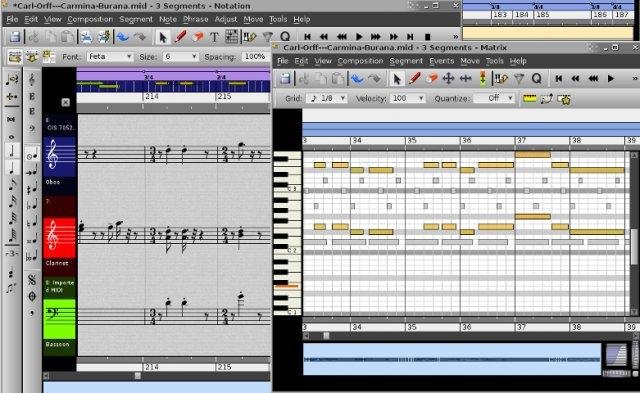Viewport: 640px width, 393px height.
Task: Rewind to beginning in Notation transport
Action: coord(308,37)
